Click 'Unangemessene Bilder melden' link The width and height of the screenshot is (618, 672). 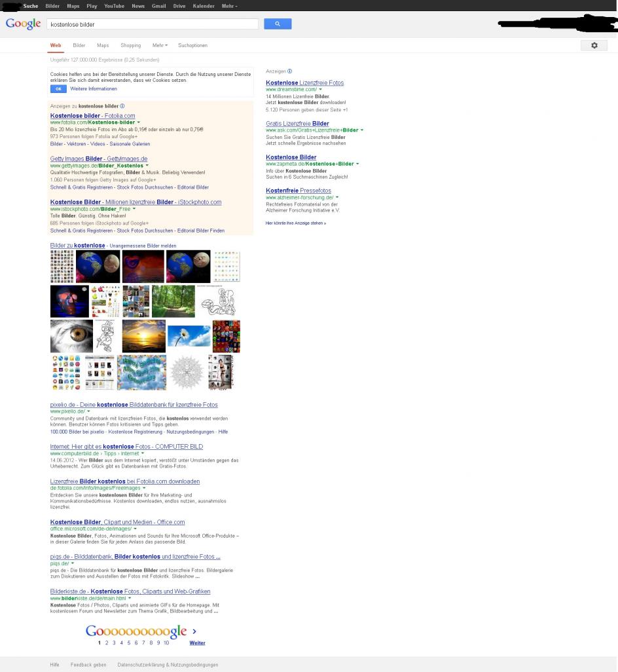pyautogui.click(x=143, y=246)
